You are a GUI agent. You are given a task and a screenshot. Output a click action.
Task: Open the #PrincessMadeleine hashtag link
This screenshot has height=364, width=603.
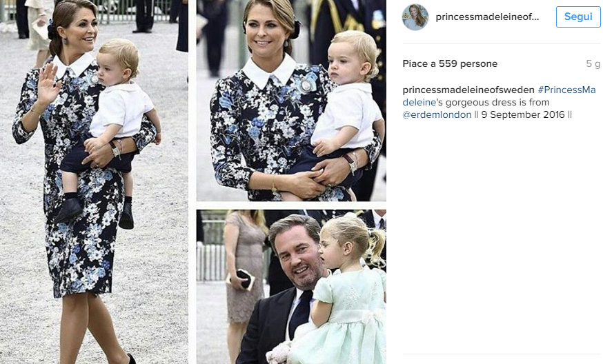click(500, 96)
